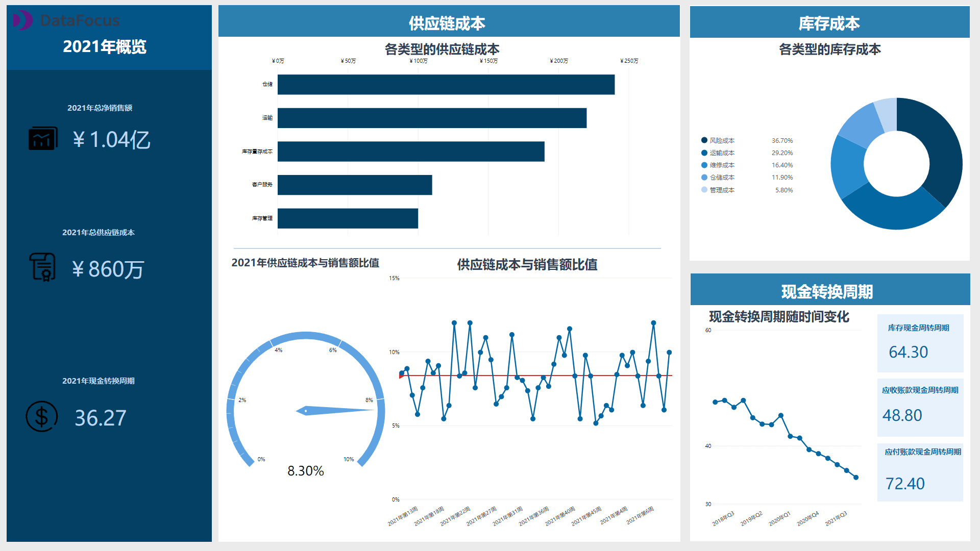Click the 16.40% legend percentage
This screenshot has width=980, height=551.
[782, 165]
